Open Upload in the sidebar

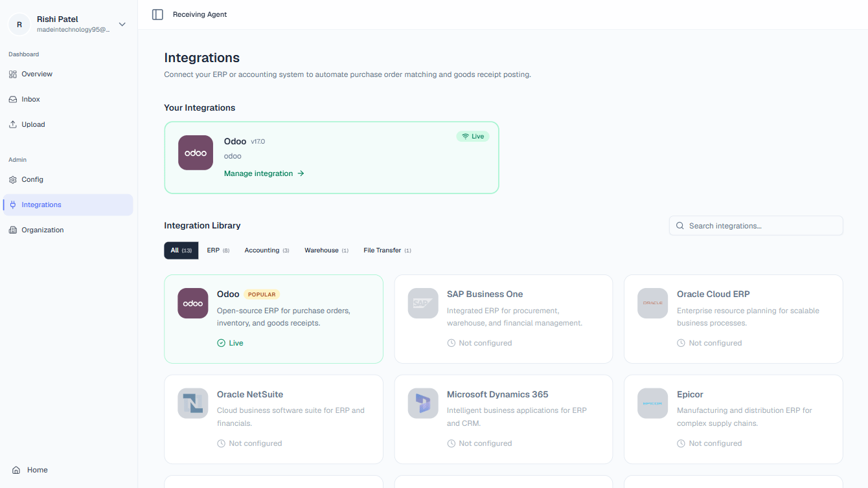point(68,125)
